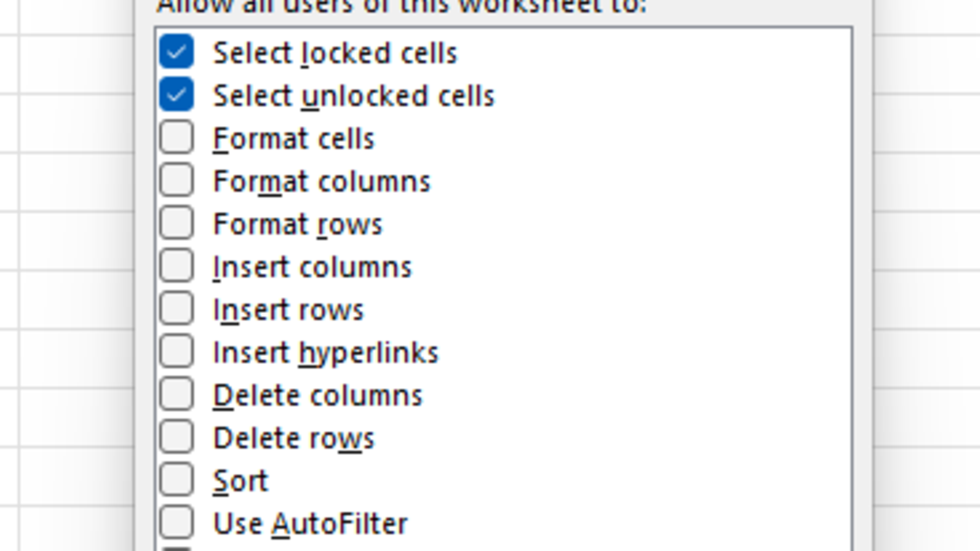Check the Delete columns checkbox

coord(176,394)
